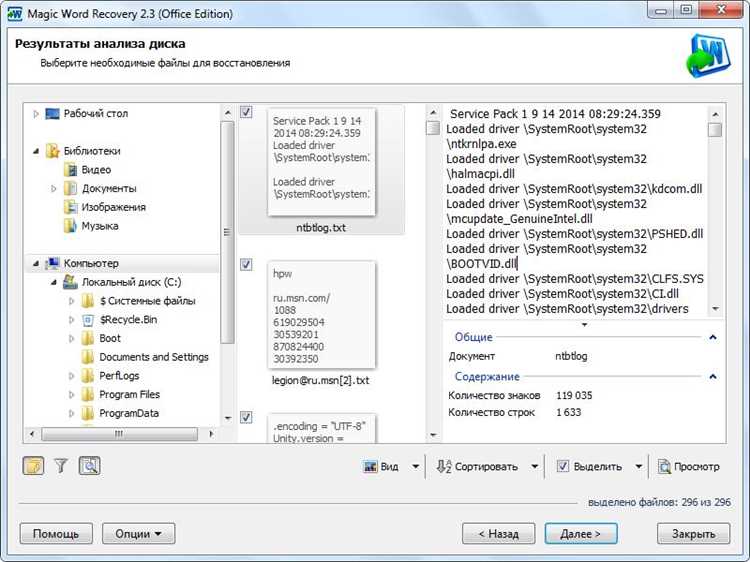Expand the Документы tree node
Viewport: 750px width, 562px height.
coord(54,188)
